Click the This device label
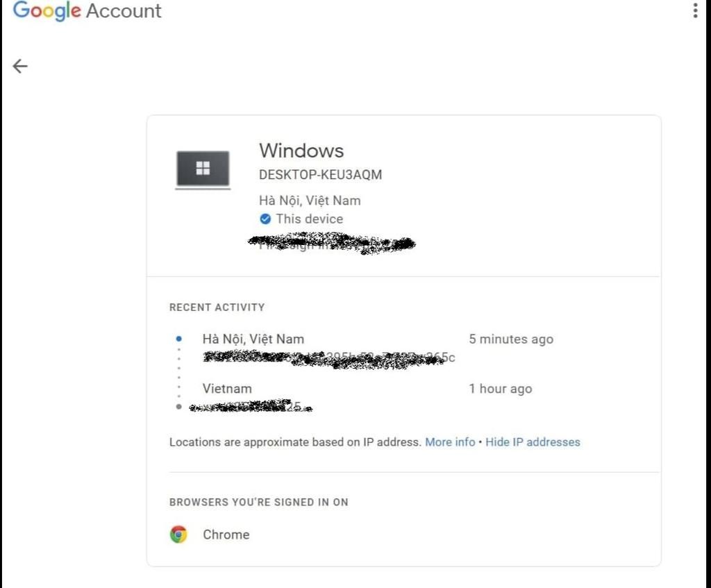The width and height of the screenshot is (711, 588). pos(310,219)
